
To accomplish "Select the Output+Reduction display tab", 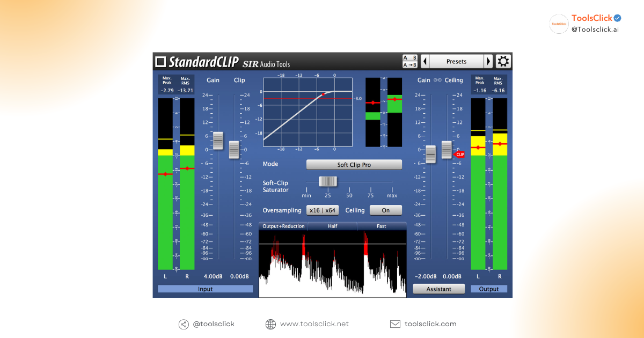I will (x=283, y=226).
